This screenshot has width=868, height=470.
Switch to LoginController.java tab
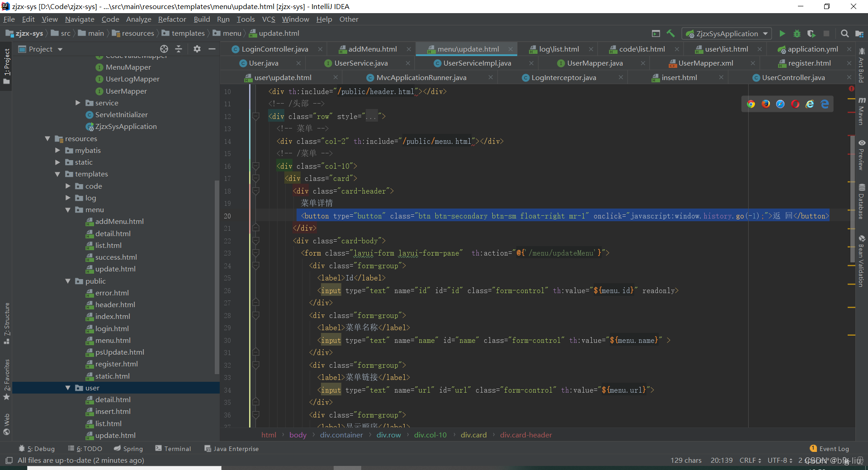[274, 49]
